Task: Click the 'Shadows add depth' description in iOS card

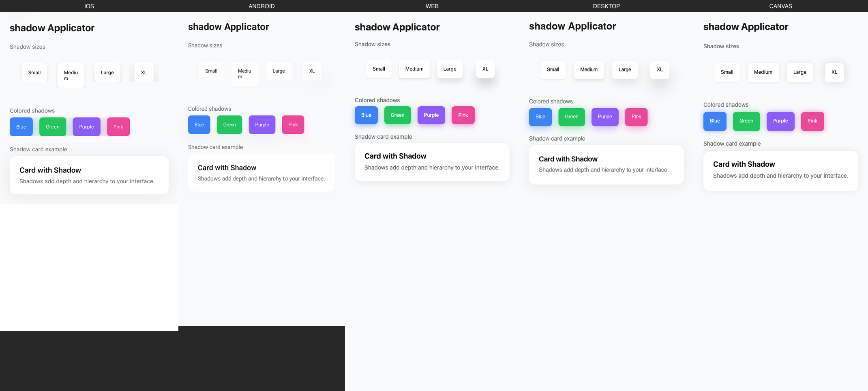Action: coord(87,181)
